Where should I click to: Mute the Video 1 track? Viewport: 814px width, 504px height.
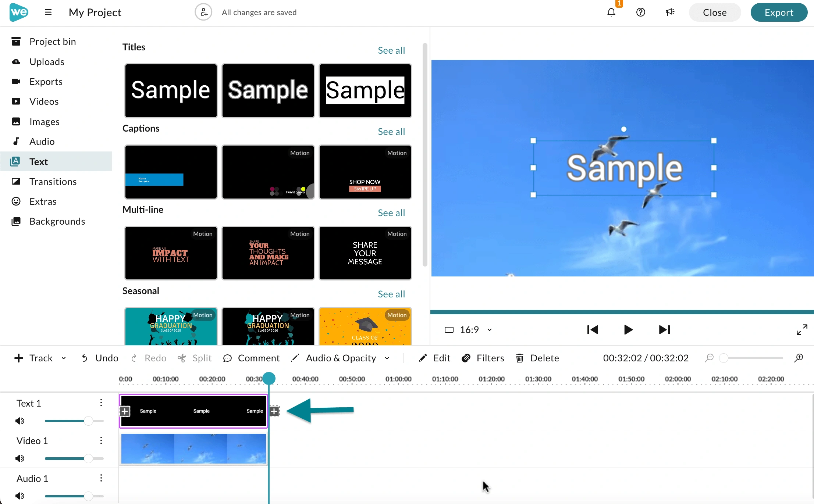20,458
